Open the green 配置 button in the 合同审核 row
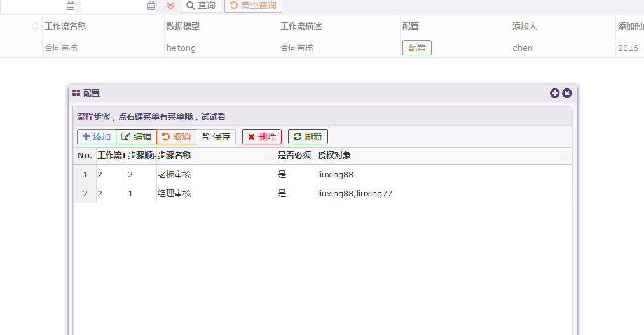The image size is (644, 335). coord(416,48)
